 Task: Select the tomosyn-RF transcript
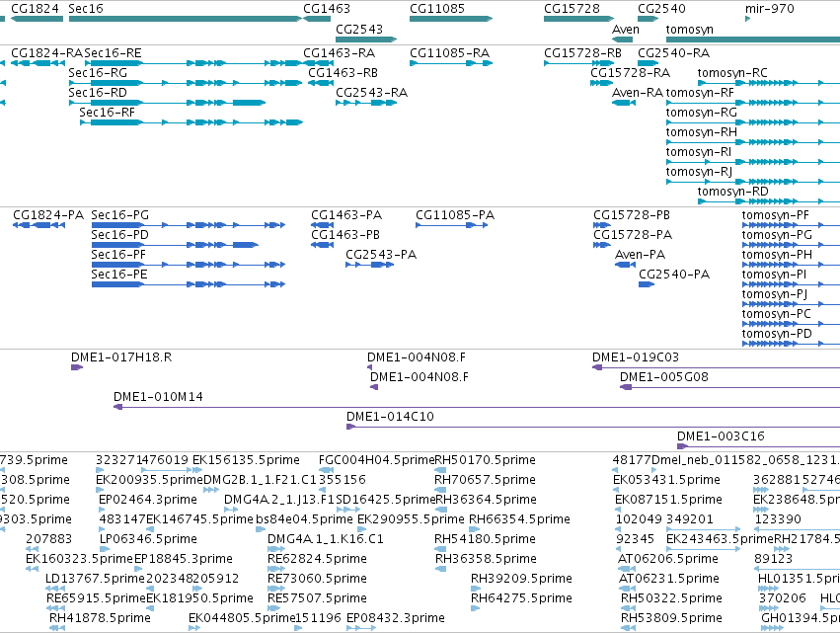tap(753, 103)
